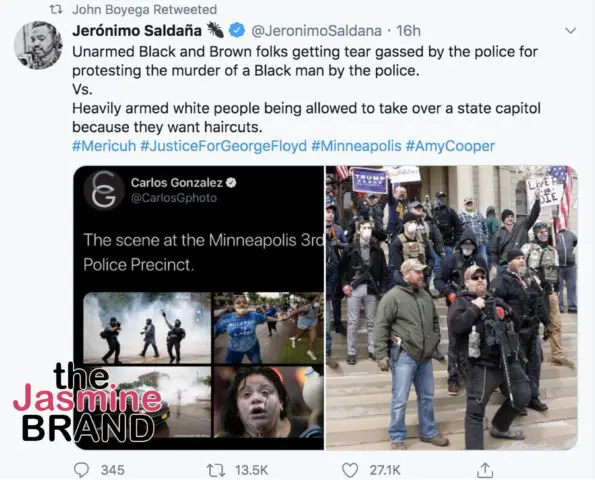Open the 16h timestamp link
The height and width of the screenshot is (480, 595).
[408, 31]
